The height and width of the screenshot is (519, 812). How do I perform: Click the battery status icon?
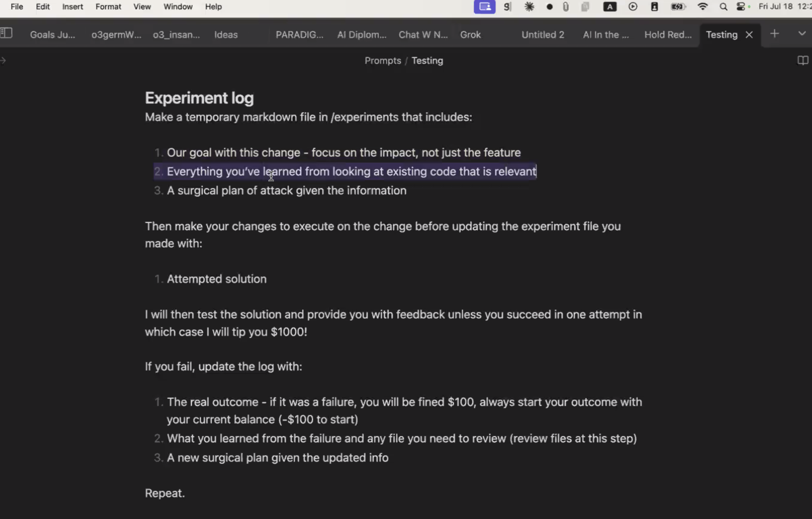point(678,7)
